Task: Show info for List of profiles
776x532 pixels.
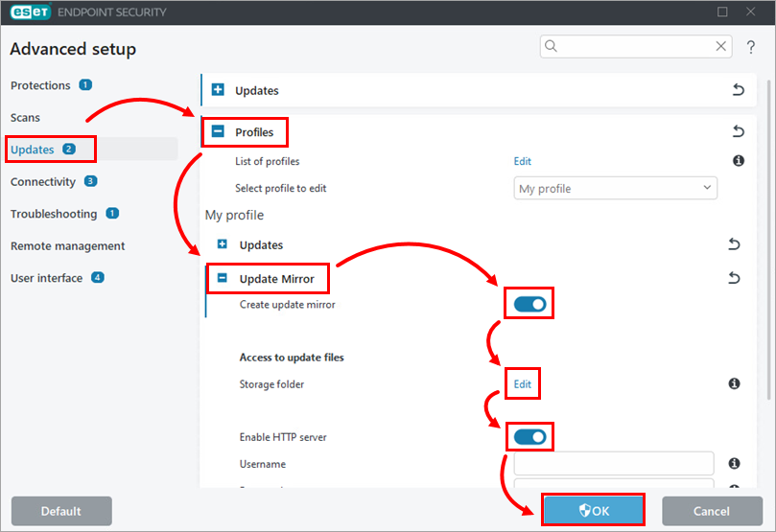Action: [739, 161]
